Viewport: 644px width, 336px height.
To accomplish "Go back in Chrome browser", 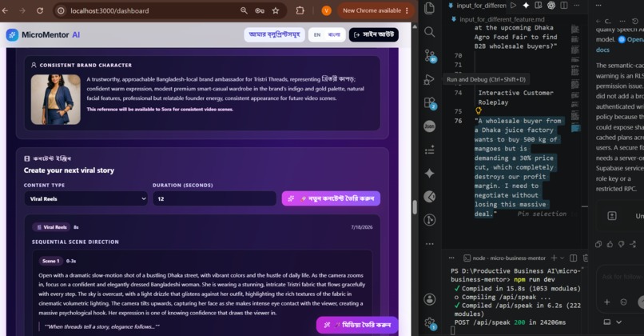I will tap(5, 10).
